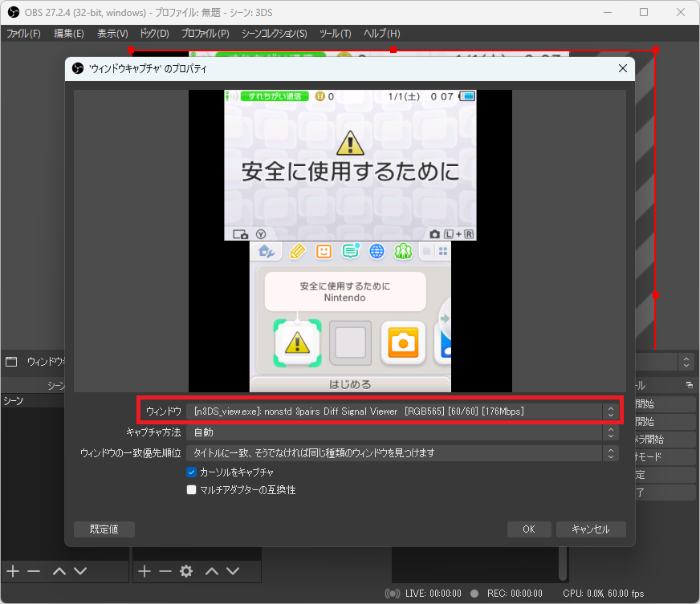Viewport: 700px width, 604px height.
Task: Click the はじめる button in the preview
Action: click(x=350, y=384)
